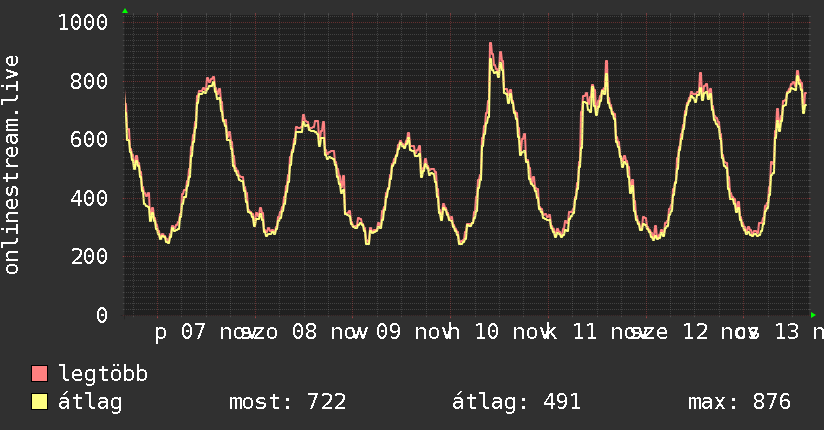This screenshot has width=824, height=430.
Task: Click the green arrow at x-axis end
Action: (813, 315)
